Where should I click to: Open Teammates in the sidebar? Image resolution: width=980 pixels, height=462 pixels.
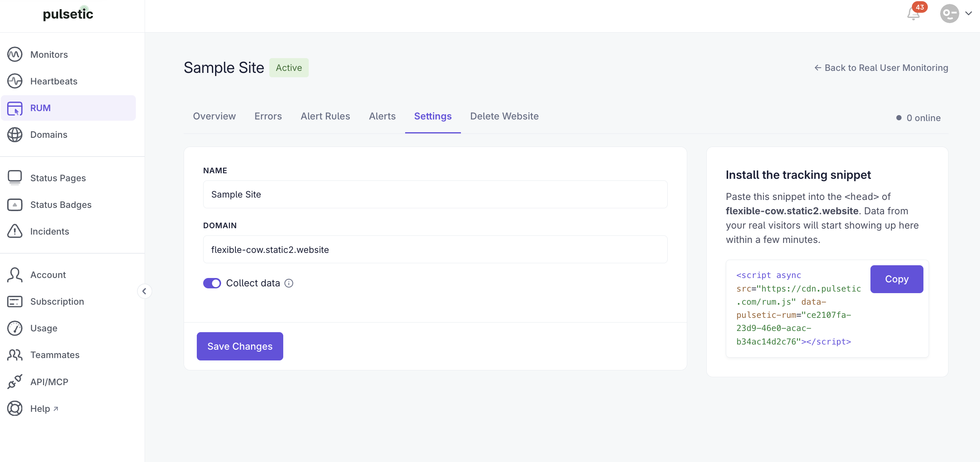pos(68,355)
